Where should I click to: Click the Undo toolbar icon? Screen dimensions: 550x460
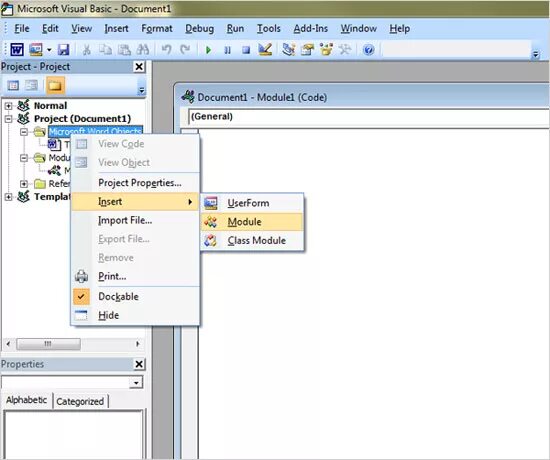pos(166,50)
